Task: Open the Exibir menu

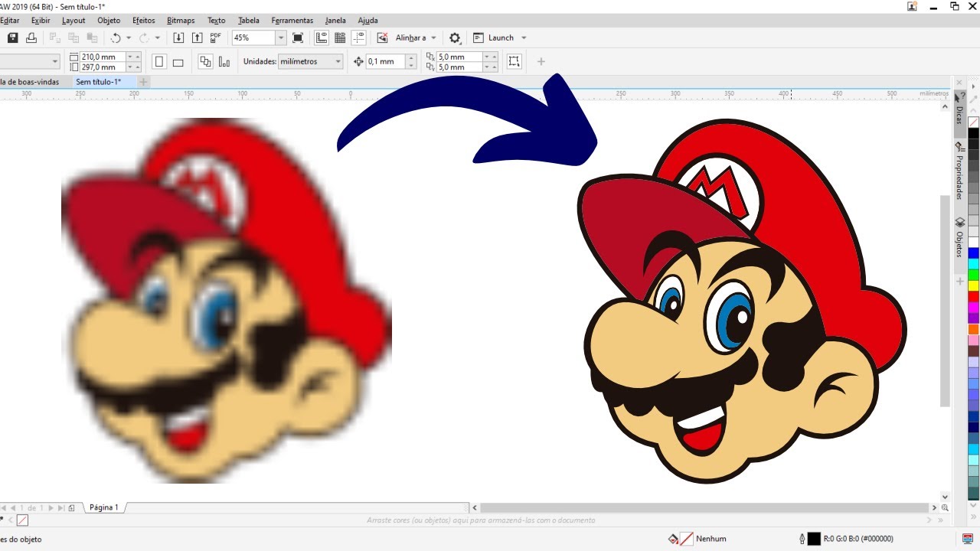Action: click(41, 21)
